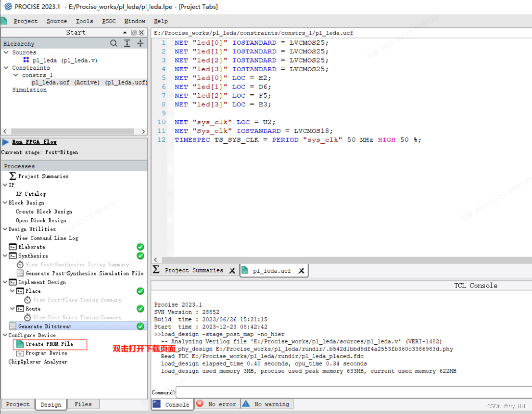The image size is (532, 414).
Task: Select the Program Device process
Action: pyautogui.click(x=46, y=352)
